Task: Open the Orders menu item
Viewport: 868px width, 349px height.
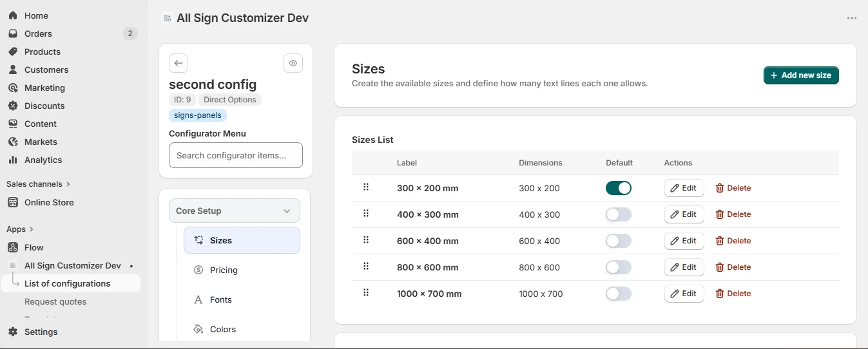Action: (x=70, y=33)
